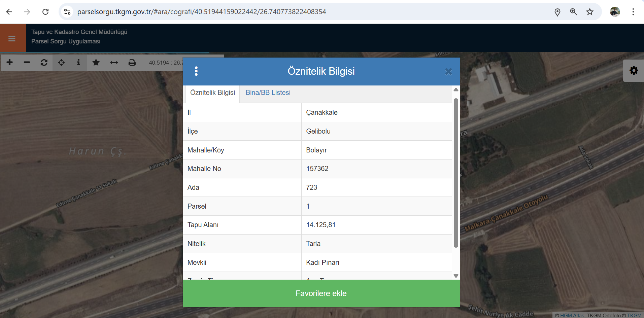Screen dimensions: 644x318
Task: Select the Ada value 723
Action: click(x=312, y=187)
